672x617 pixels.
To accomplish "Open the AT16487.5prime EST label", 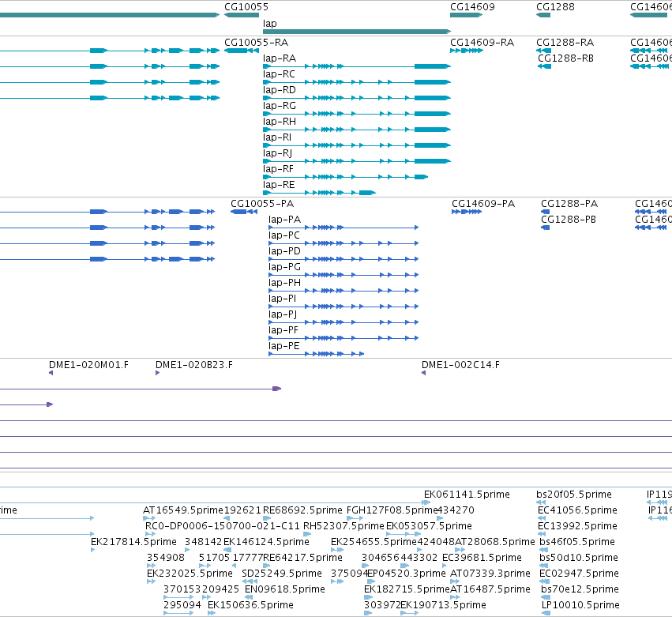I will 490,589.
